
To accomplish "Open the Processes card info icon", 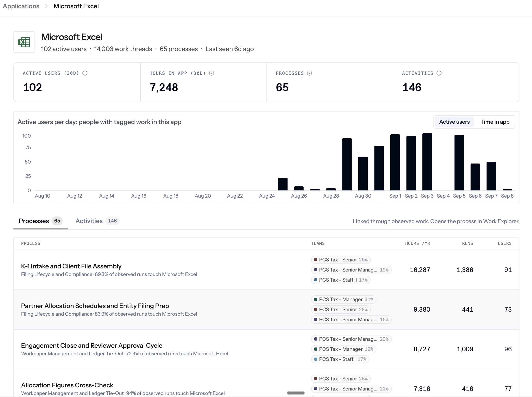I will click(309, 73).
